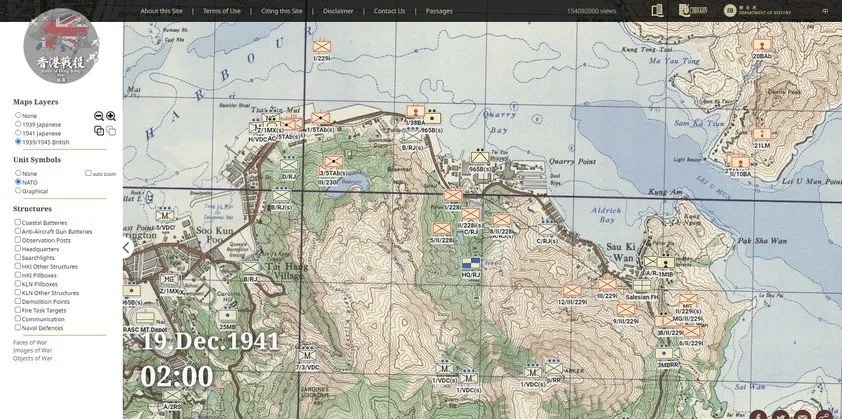The height and width of the screenshot is (419, 842).
Task: Click the D/RR unit symbol
Action: [x=554, y=368]
